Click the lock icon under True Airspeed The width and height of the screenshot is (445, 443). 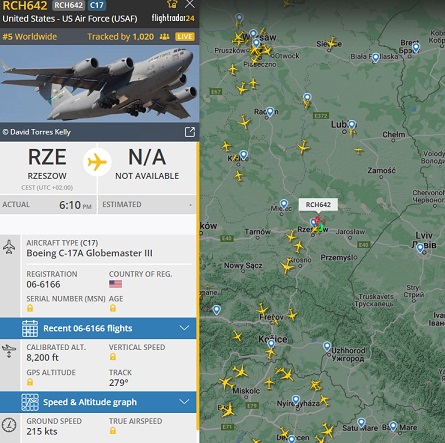[x=113, y=431]
